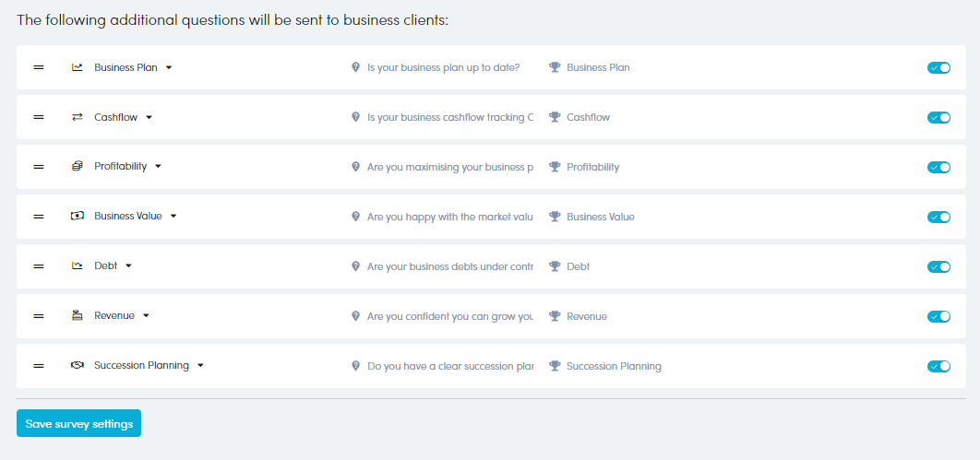Click the drag handle for Succession Planning row
Image resolution: width=980 pixels, height=460 pixels.
(39, 366)
